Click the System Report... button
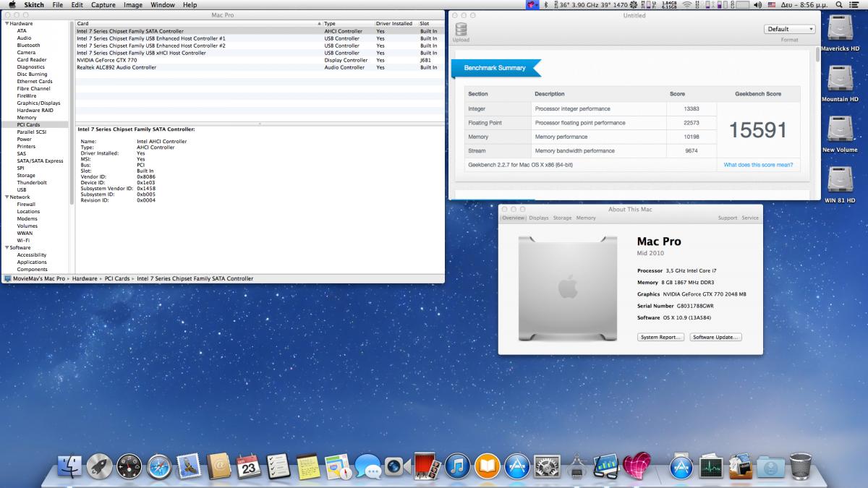The image size is (868, 488). [660, 337]
